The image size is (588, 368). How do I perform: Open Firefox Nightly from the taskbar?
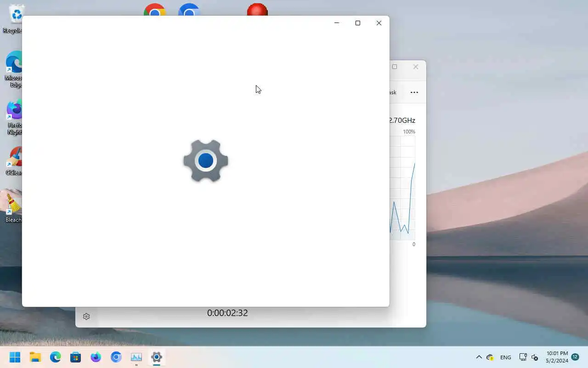[96, 357]
